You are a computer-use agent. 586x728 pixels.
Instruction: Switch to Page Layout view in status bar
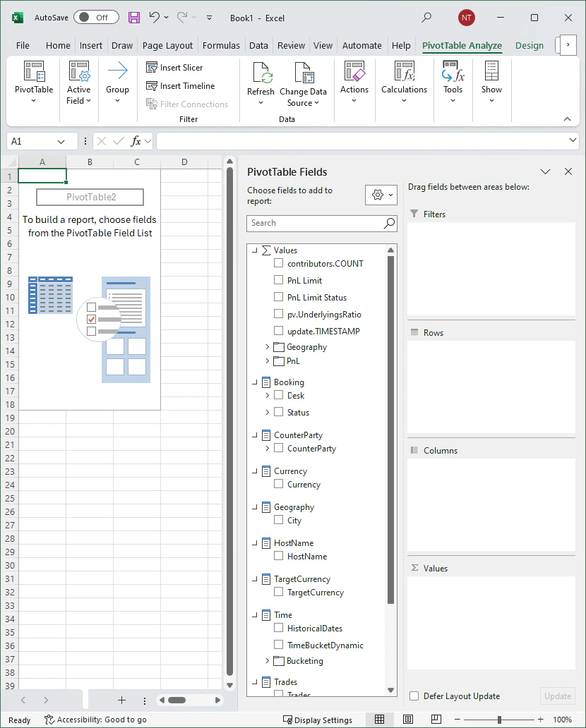click(x=407, y=719)
